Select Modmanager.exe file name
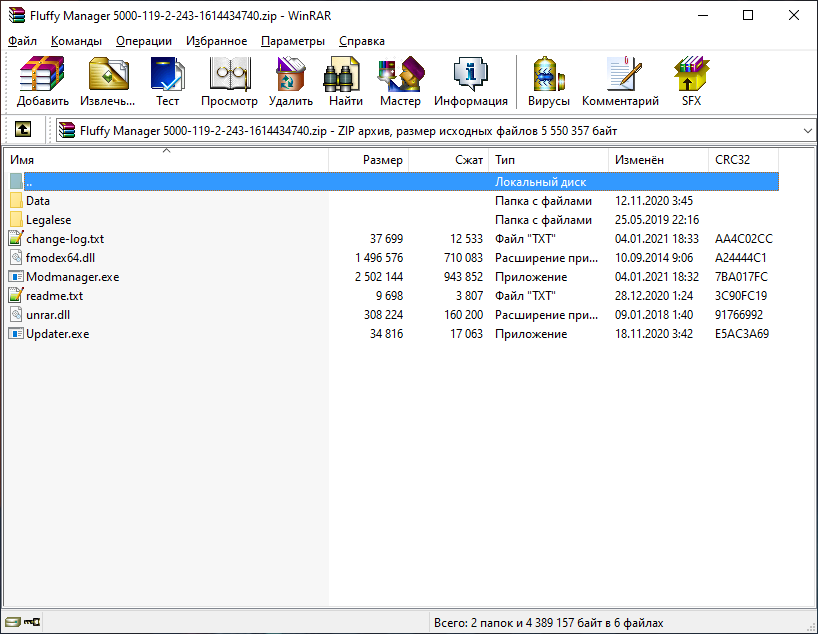The height and width of the screenshot is (634, 818). 73,277
